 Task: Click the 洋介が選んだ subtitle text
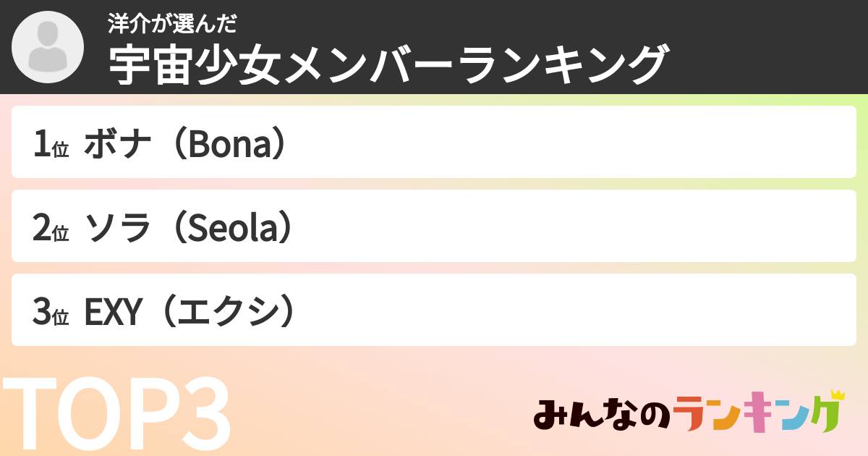[x=173, y=23]
